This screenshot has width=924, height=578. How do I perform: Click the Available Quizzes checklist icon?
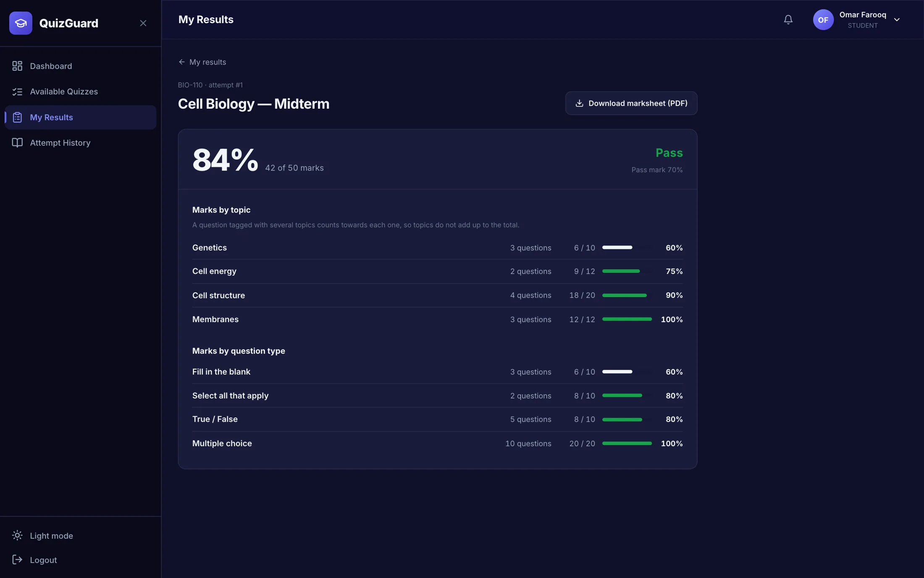[x=17, y=92]
